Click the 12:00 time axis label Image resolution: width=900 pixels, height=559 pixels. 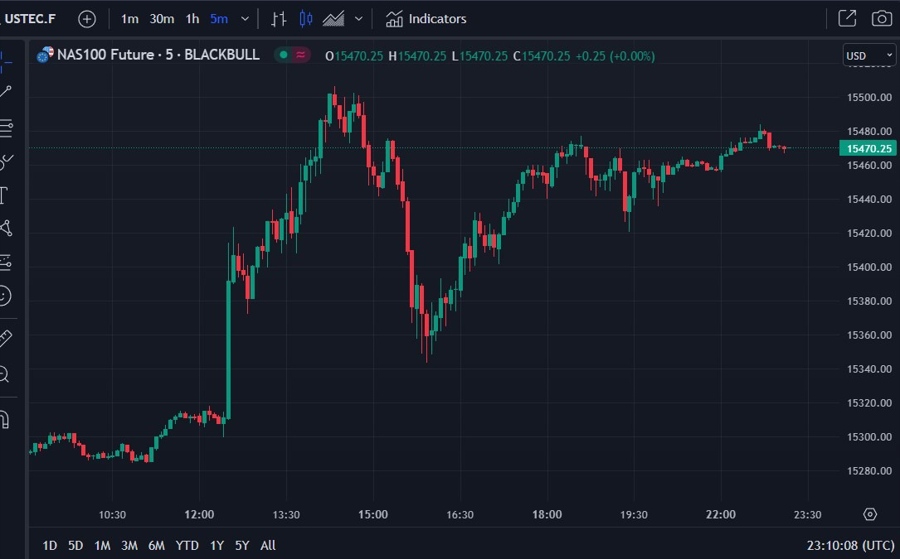[199, 515]
